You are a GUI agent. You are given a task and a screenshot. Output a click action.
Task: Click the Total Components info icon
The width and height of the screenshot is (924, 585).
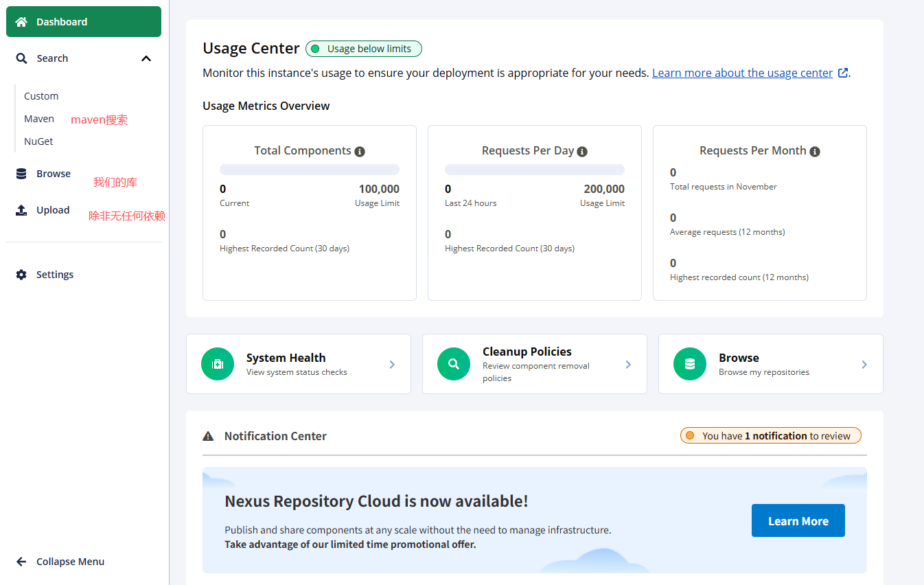[x=360, y=152]
